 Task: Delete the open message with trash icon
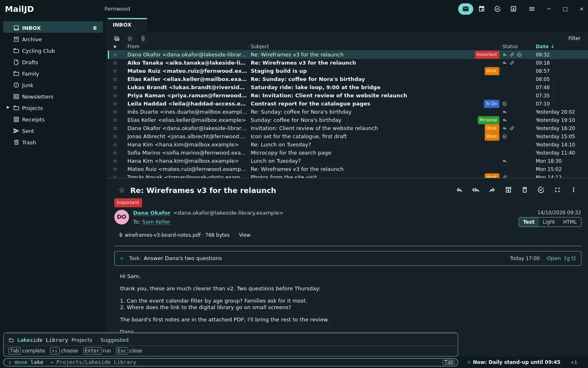(x=525, y=190)
